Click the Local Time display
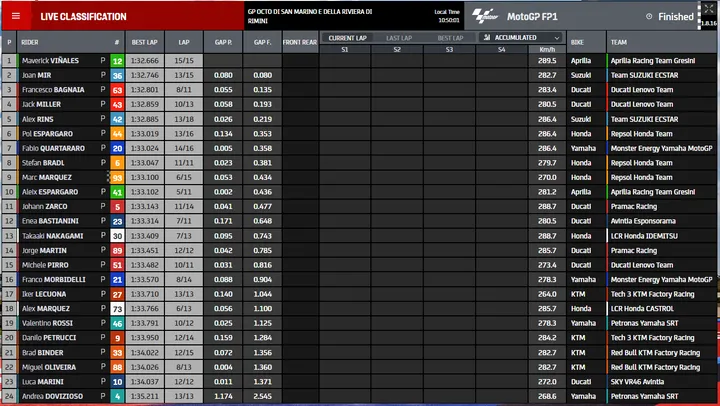 coord(447,16)
